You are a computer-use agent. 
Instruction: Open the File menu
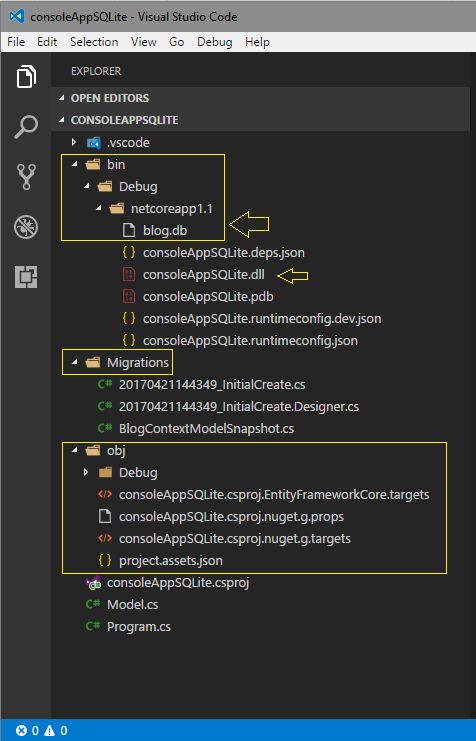(16, 42)
